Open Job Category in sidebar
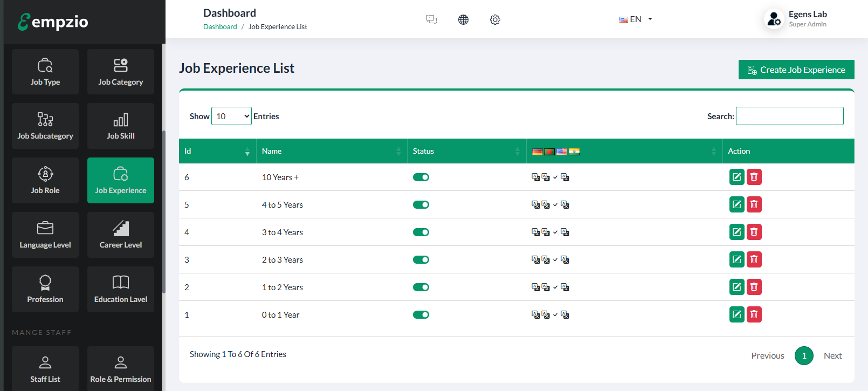 [121, 72]
